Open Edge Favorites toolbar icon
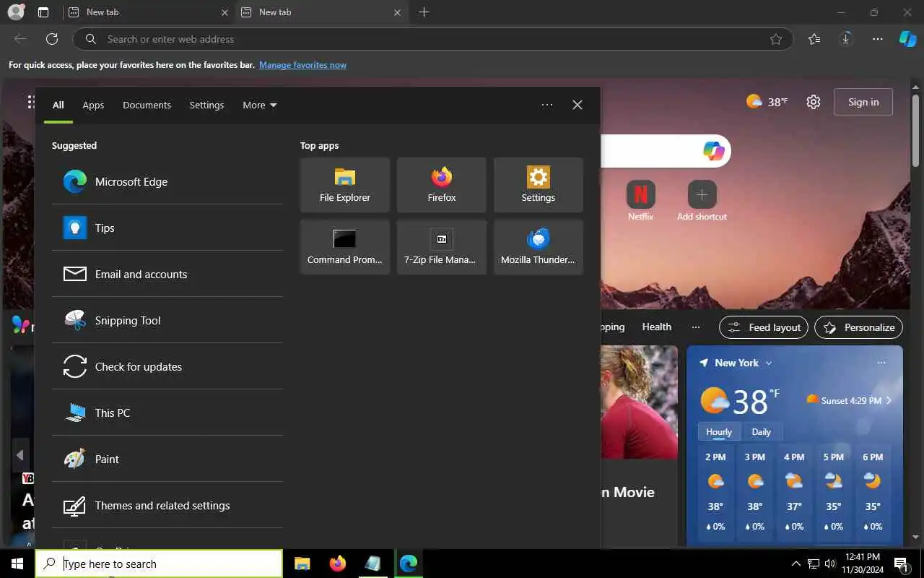The width and height of the screenshot is (924, 578). (814, 39)
